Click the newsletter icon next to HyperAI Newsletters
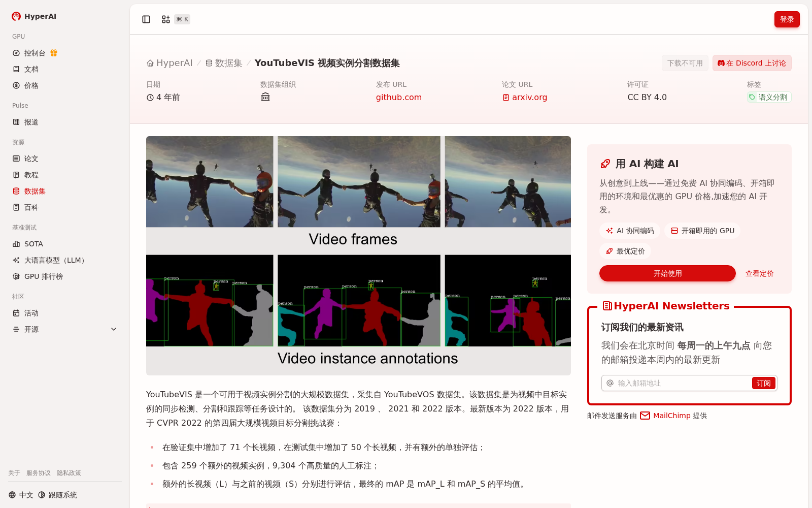812x508 pixels. coord(607,306)
